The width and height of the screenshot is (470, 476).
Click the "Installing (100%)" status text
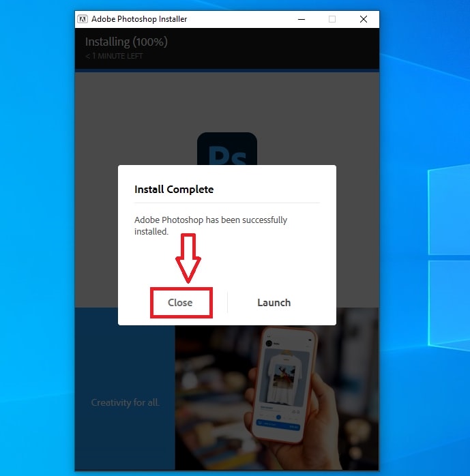[126, 42]
